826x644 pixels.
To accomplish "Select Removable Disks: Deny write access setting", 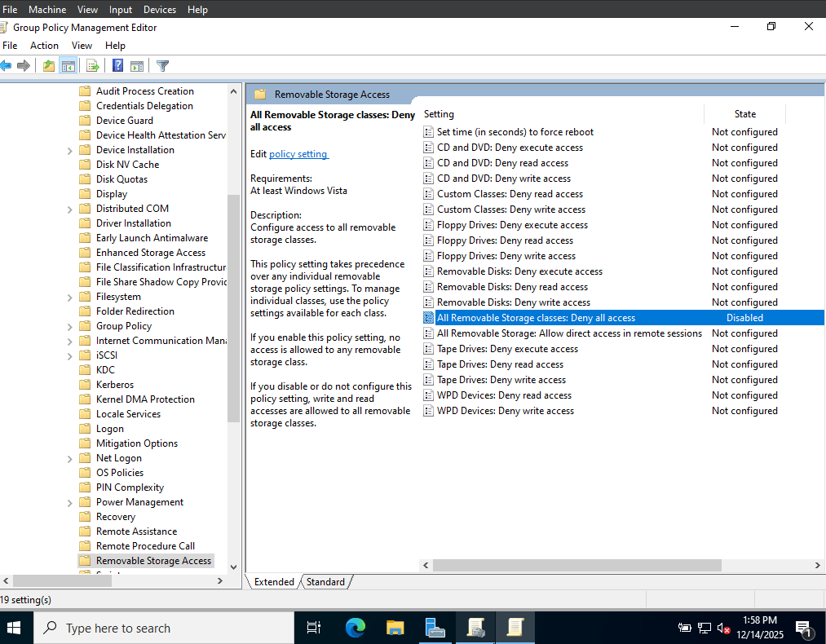I will tap(513, 302).
